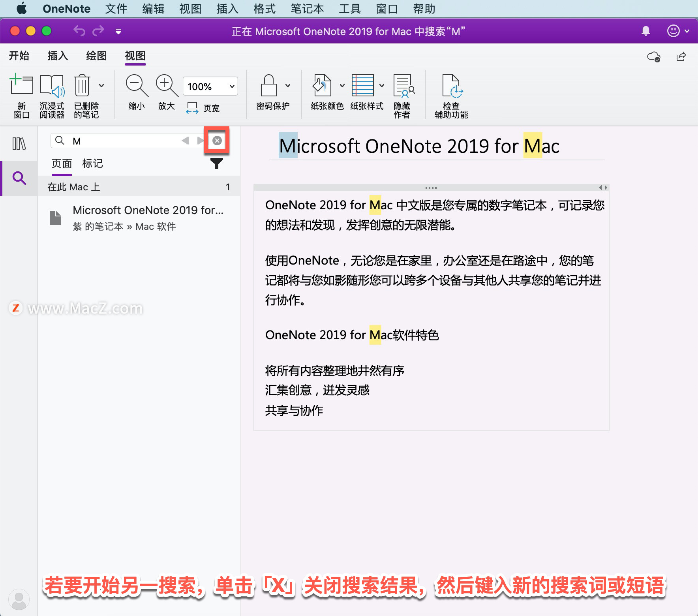
Task: Expand the password protection dropdown arrow
Action: 288,85
